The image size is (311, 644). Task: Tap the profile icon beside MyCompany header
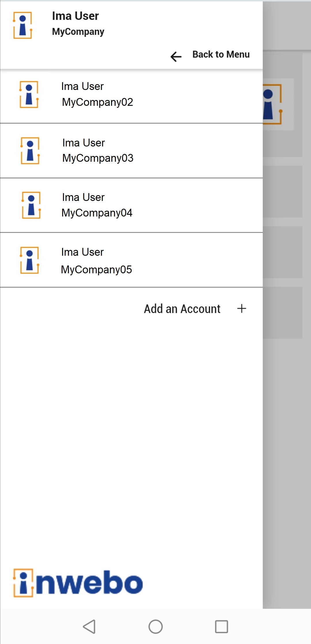[x=22, y=25]
